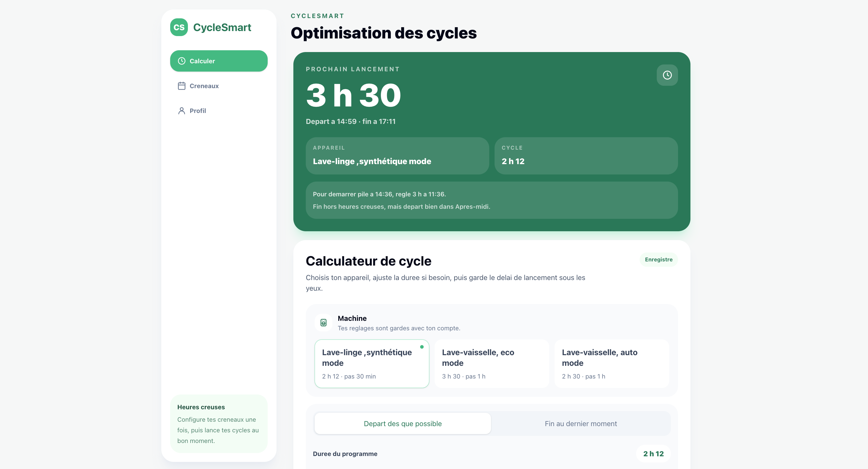Click the clock button in Prochain lancement card
The image size is (868, 469).
point(667,75)
